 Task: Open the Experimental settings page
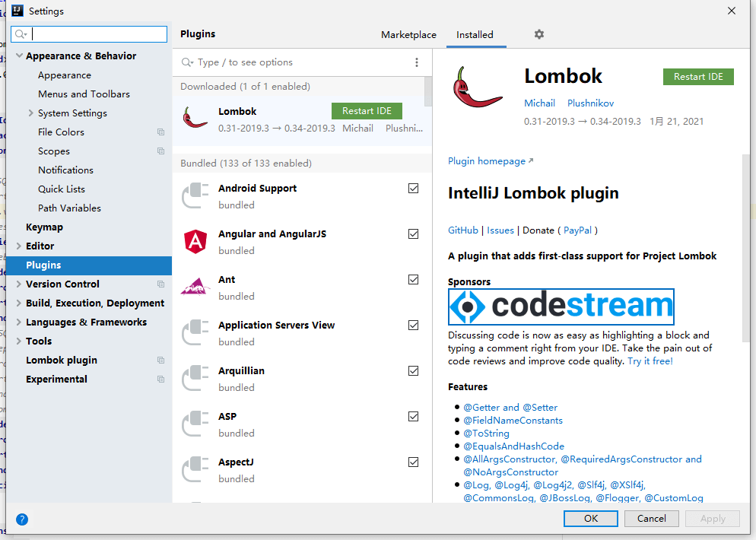tap(56, 379)
